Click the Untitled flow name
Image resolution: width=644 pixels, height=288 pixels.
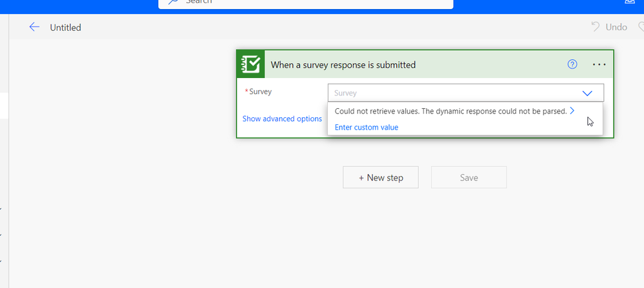(x=66, y=28)
